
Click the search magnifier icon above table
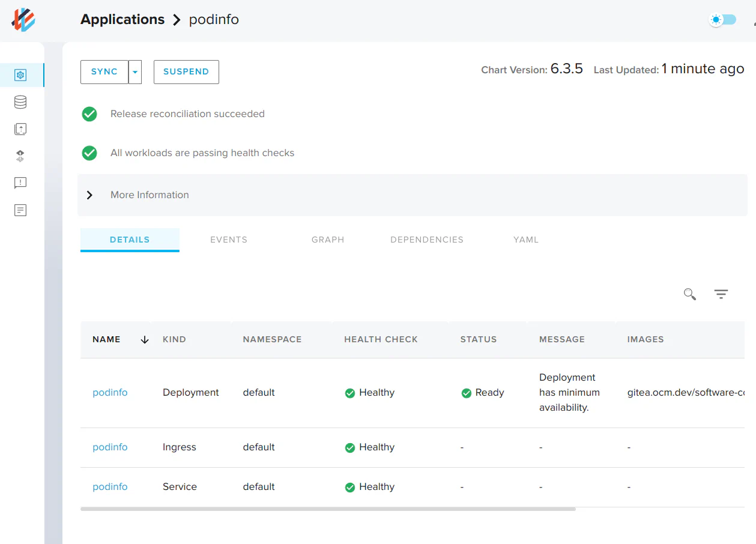pos(690,294)
